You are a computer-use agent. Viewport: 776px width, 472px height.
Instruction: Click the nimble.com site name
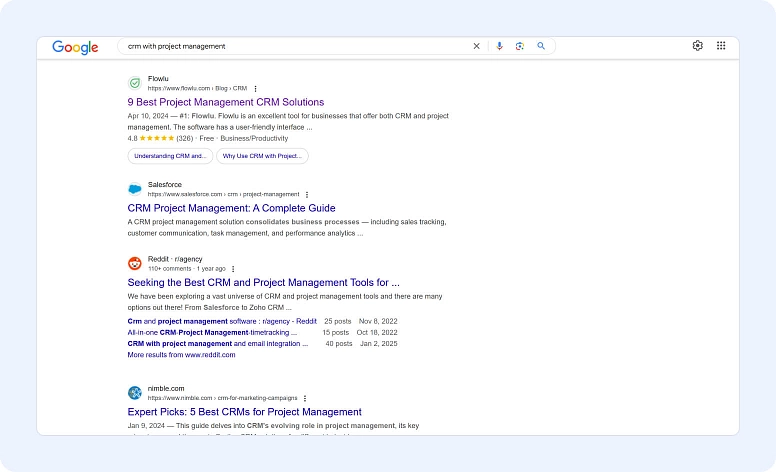[166, 388]
